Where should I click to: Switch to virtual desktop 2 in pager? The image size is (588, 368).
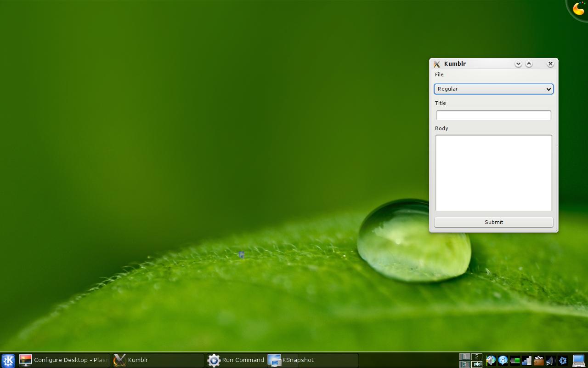477,356
